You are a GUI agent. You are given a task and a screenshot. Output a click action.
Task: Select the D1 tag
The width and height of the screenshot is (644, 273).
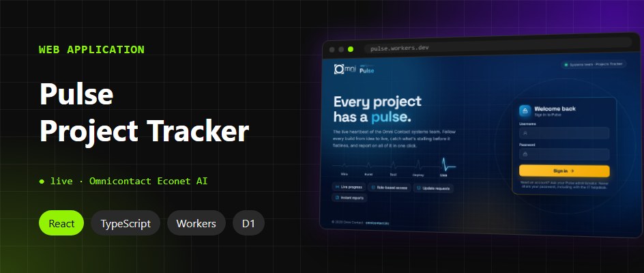point(248,223)
